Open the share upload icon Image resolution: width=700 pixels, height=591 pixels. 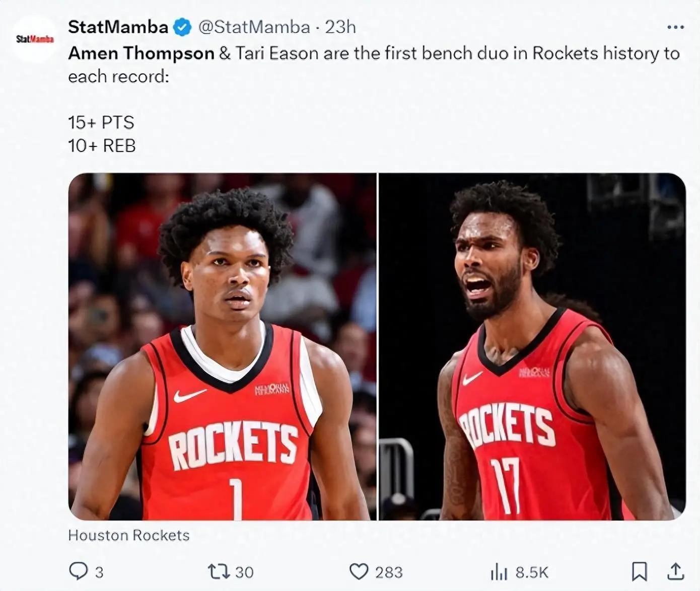point(675,571)
